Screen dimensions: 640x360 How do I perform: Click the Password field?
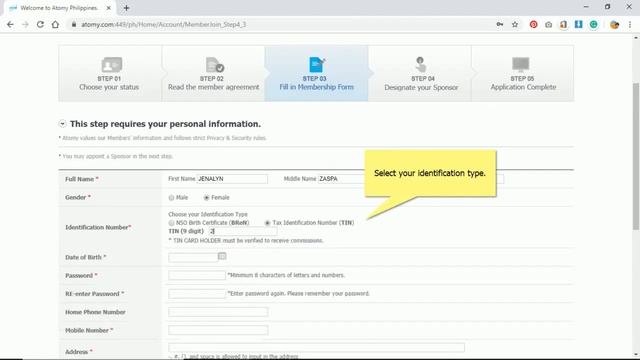pyautogui.click(x=197, y=275)
